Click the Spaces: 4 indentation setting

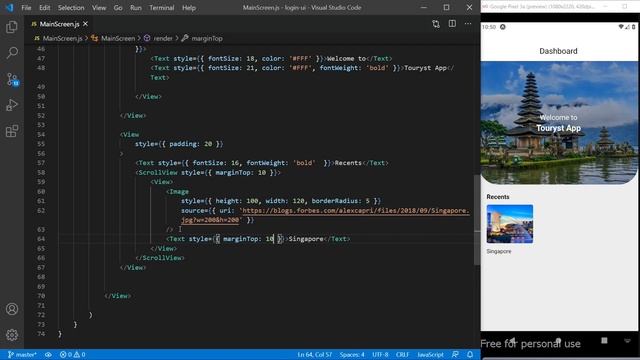pos(352,355)
